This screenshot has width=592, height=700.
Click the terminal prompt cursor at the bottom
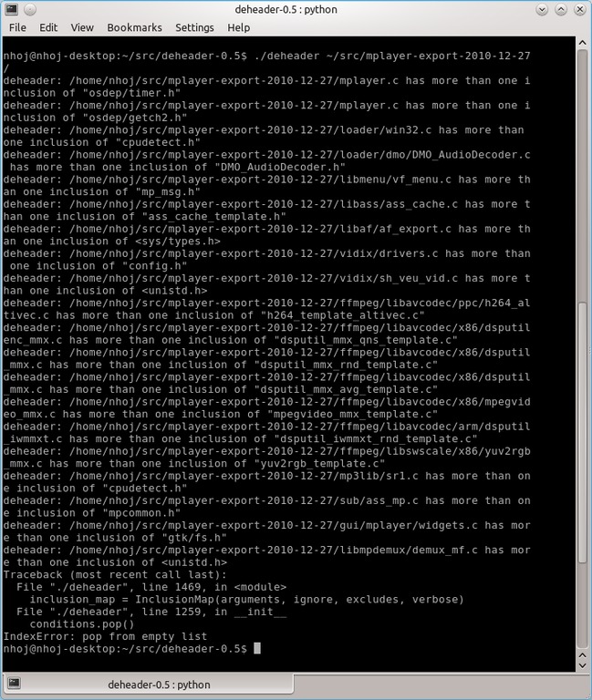(x=257, y=648)
